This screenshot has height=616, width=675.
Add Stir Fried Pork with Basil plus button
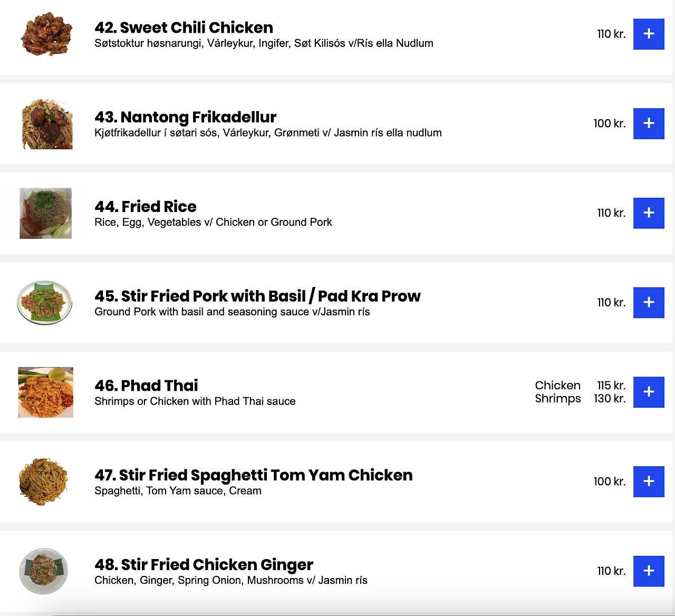coord(649,303)
